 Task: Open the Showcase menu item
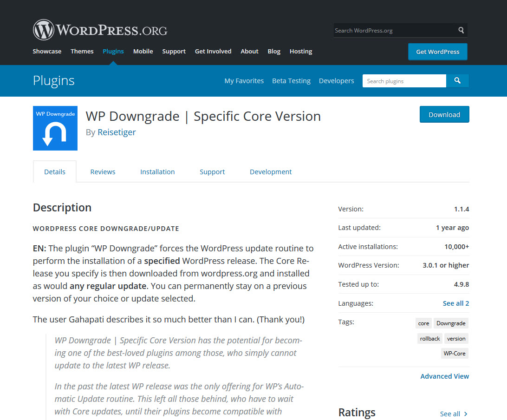(x=47, y=51)
